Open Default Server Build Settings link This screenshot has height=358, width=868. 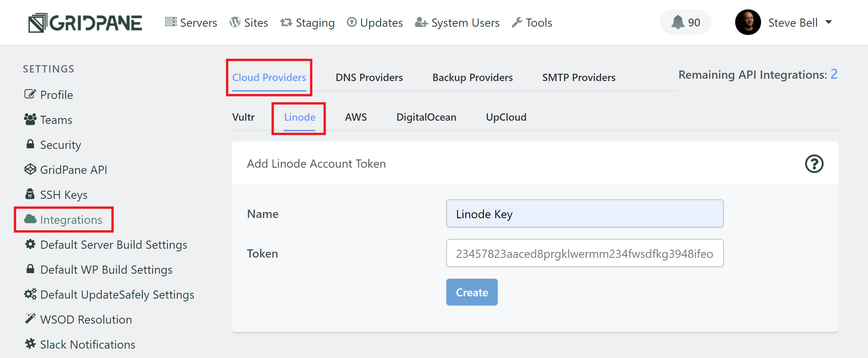coord(106,245)
